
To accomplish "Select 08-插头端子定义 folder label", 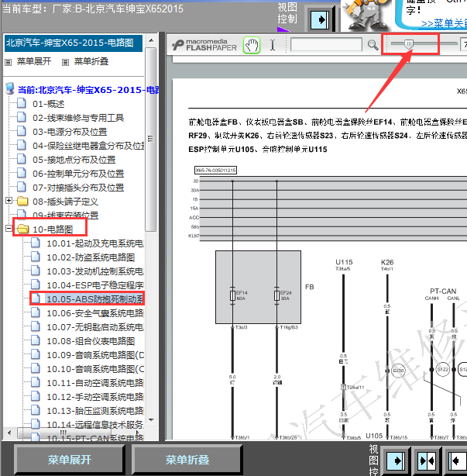I will [65, 202].
